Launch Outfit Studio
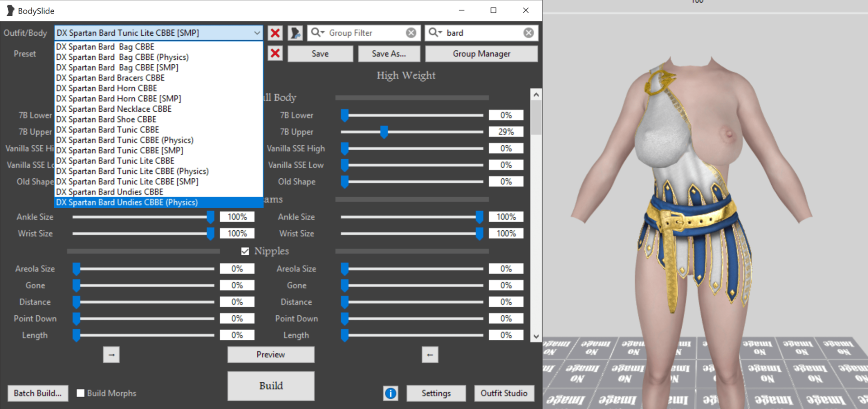This screenshot has height=409, width=868. tap(504, 393)
